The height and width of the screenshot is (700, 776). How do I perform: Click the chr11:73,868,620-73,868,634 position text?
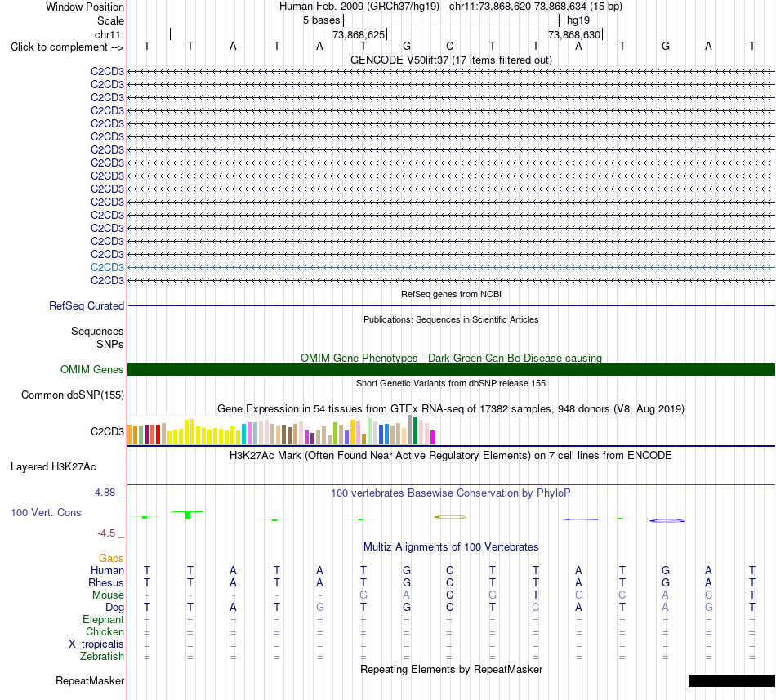pos(518,7)
